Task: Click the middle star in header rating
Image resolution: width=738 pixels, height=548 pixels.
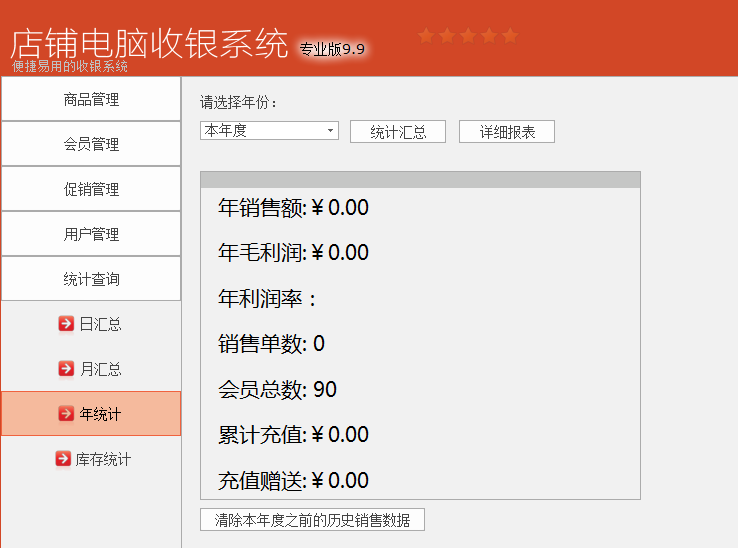Action: [468, 36]
